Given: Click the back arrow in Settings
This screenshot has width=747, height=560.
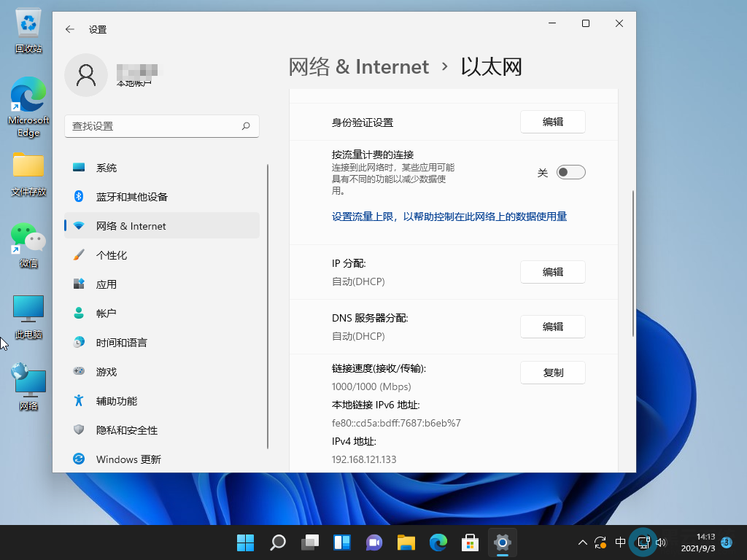Looking at the screenshot, I should (x=70, y=30).
